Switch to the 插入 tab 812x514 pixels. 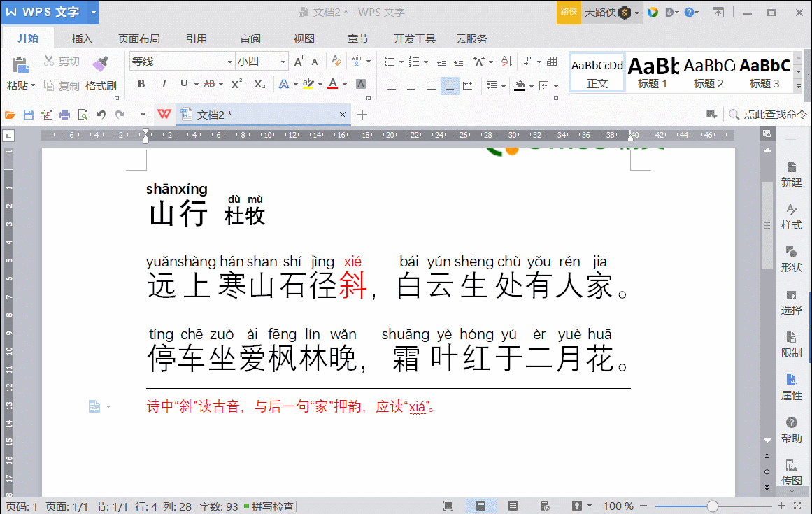tap(82, 39)
